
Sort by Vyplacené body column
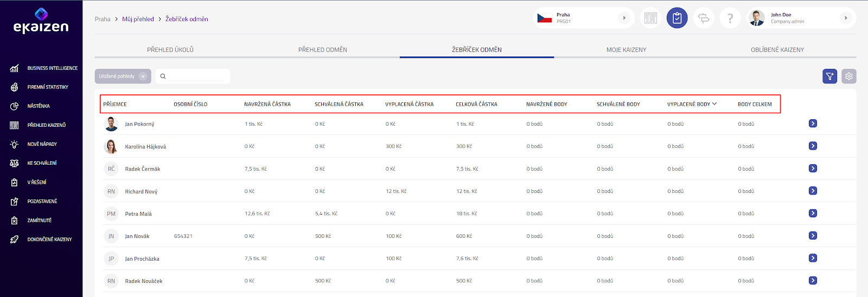tap(691, 104)
